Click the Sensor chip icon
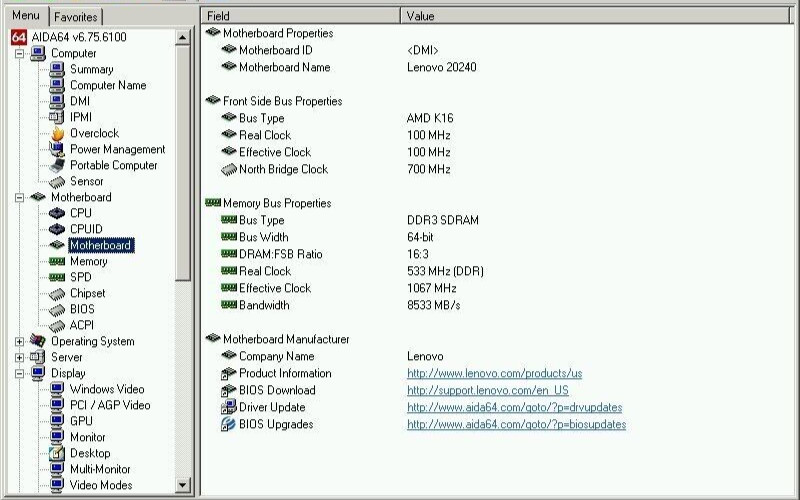The width and height of the screenshot is (800, 500). pos(57,182)
